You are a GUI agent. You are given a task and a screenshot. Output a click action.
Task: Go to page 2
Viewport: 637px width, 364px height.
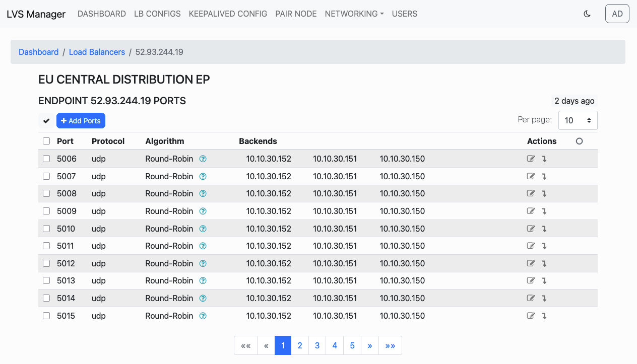coord(300,345)
